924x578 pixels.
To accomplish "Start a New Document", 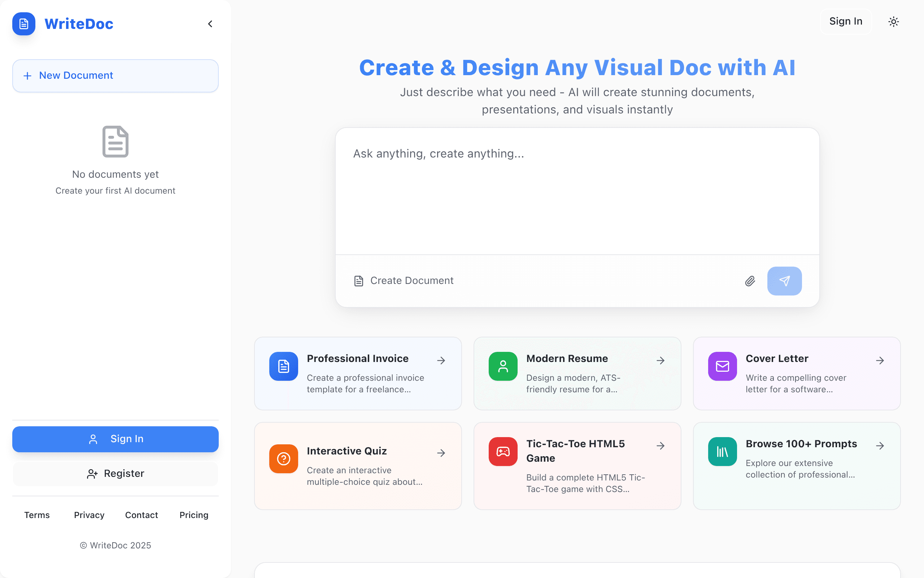I will (x=115, y=76).
